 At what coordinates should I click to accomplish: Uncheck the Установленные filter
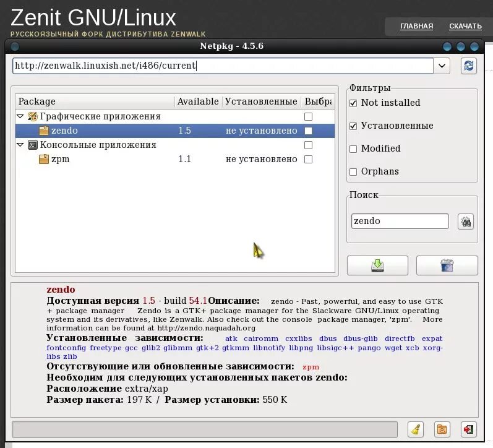tap(353, 126)
